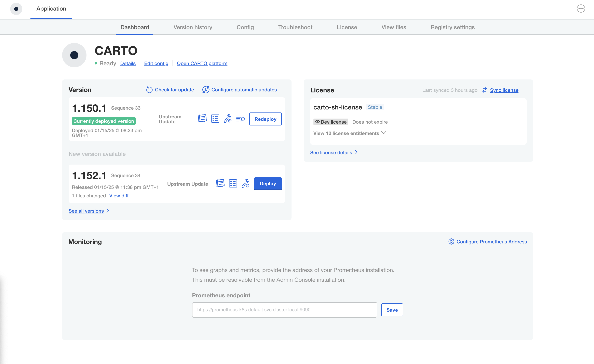Focus the Prometheus endpoint input field
This screenshot has height=364, width=594.
284,310
